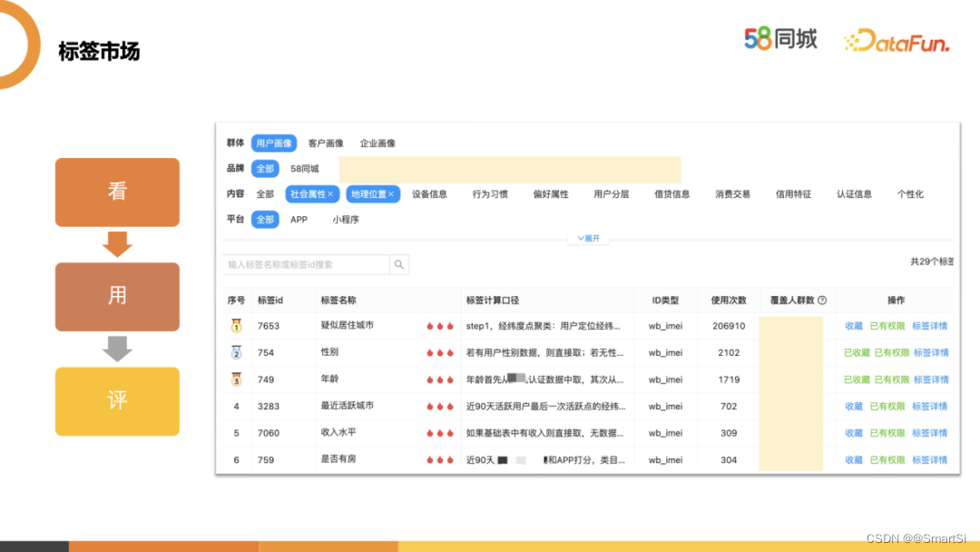
Task: Click the flame rating icons for 收入水平
Action: [440, 433]
